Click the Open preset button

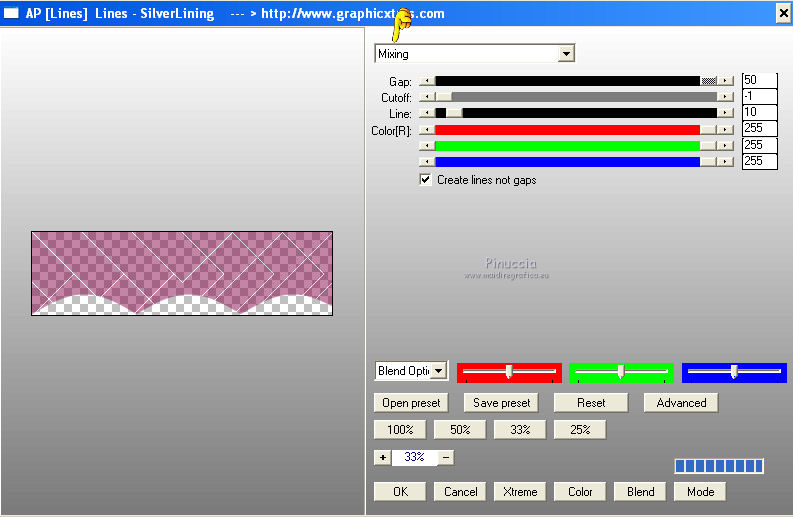point(411,403)
